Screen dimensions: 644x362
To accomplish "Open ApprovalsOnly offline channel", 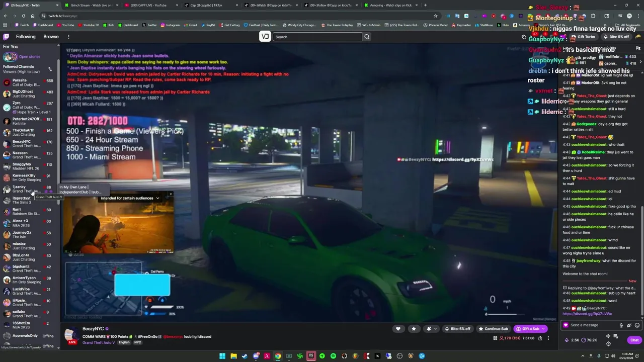I will 29,336.
